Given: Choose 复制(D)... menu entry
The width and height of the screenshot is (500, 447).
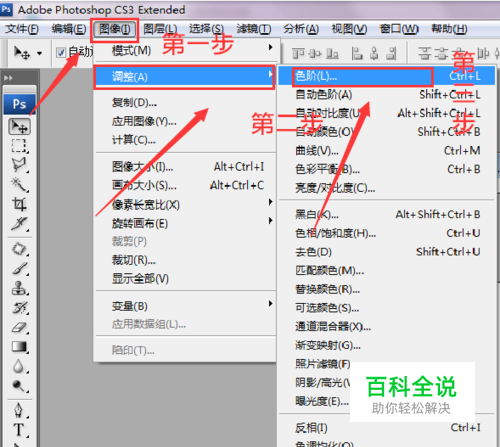Looking at the screenshot, I should pos(185,103).
